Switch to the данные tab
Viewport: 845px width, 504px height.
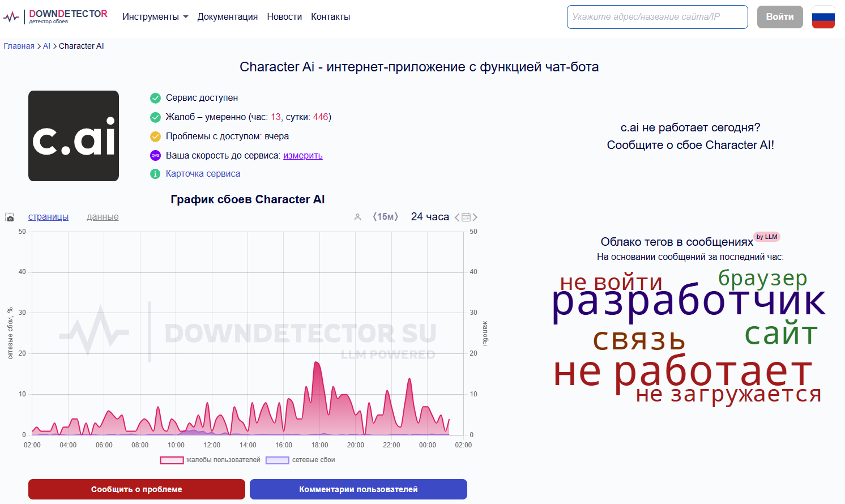tap(103, 217)
